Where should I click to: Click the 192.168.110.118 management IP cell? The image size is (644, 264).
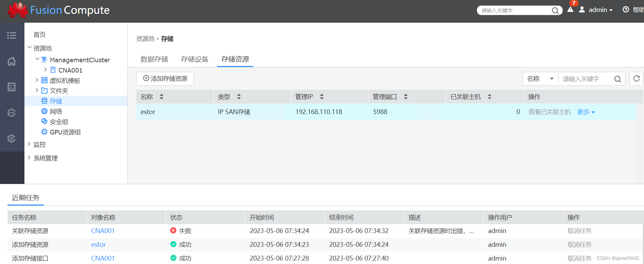point(319,112)
